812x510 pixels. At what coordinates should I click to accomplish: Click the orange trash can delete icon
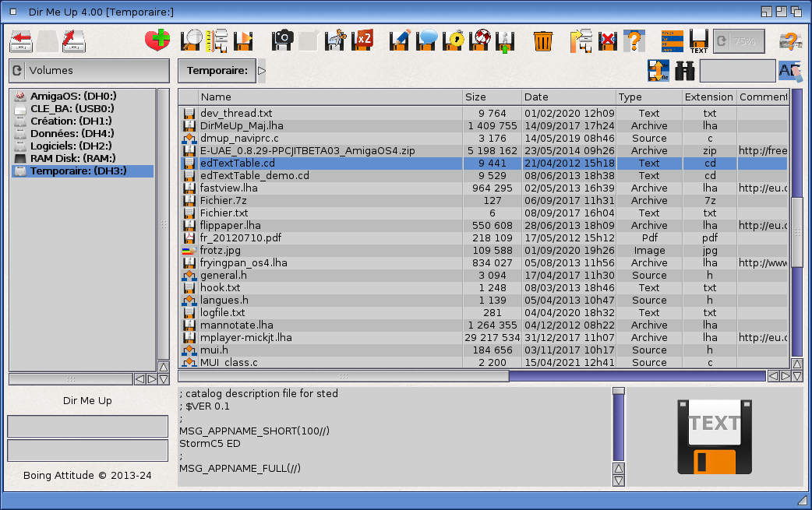543,40
